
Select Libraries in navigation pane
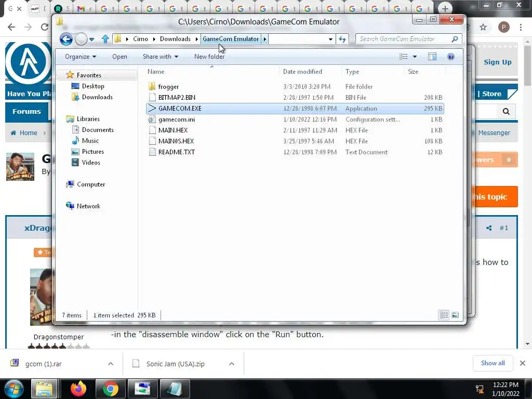[88, 119]
